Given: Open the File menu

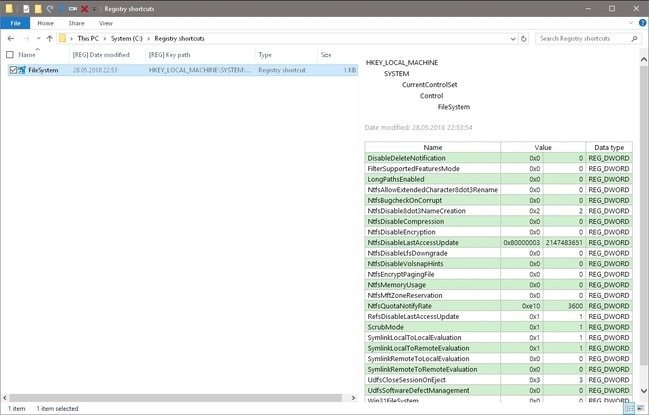Looking at the screenshot, I should [x=15, y=22].
